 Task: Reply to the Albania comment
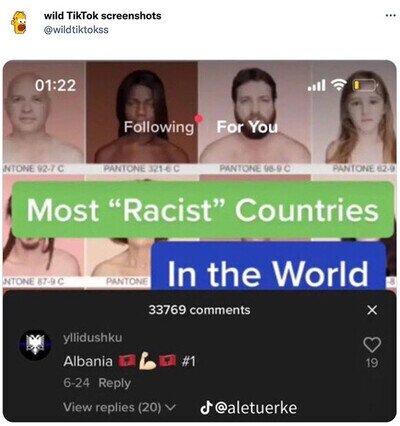pyautogui.click(x=114, y=383)
